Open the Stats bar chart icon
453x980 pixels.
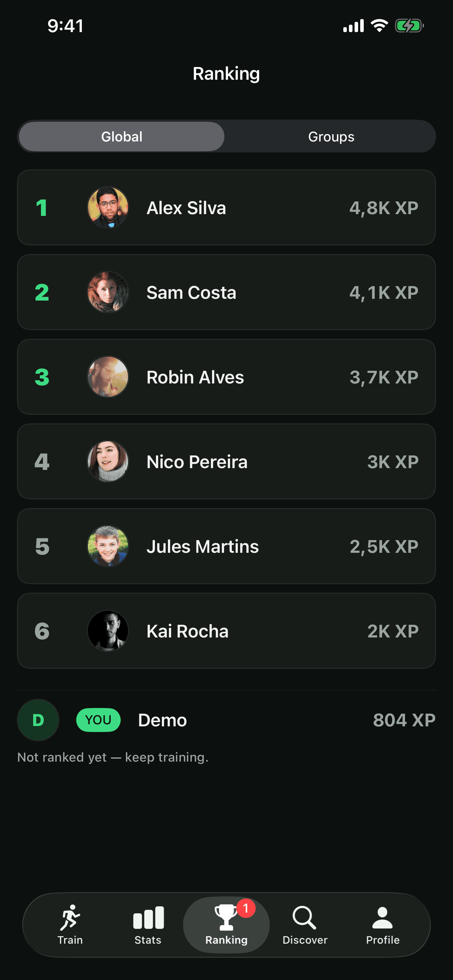[x=148, y=917]
